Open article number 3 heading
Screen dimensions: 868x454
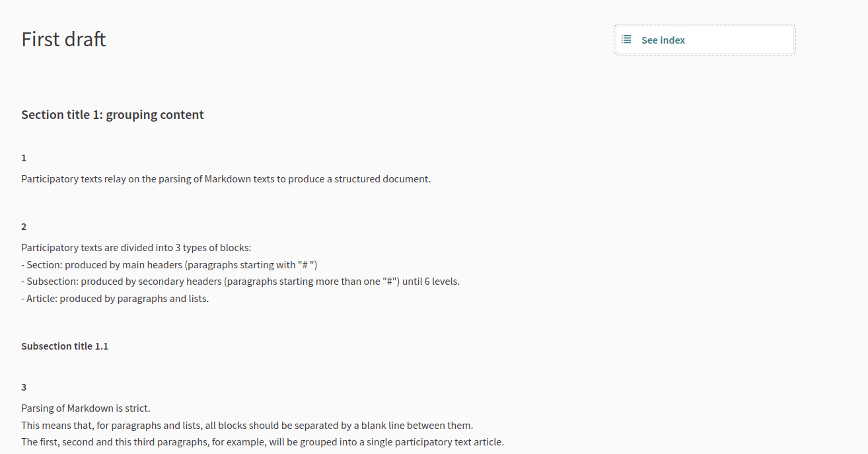pos(24,387)
